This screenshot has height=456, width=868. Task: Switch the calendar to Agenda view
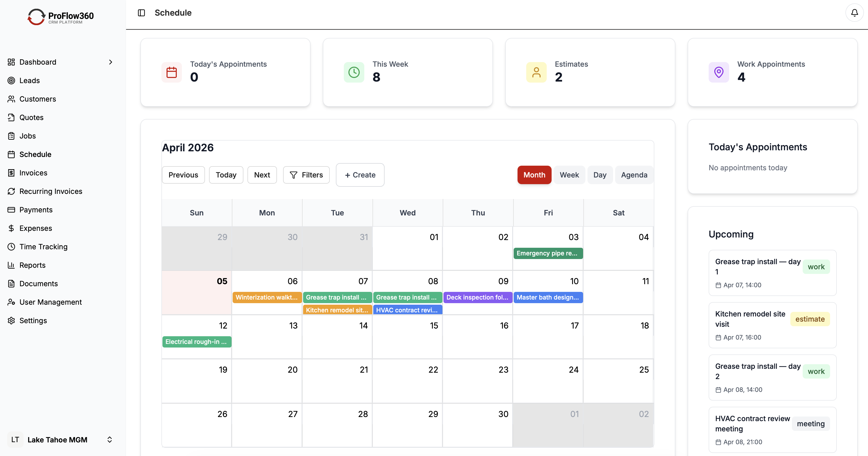pos(634,175)
